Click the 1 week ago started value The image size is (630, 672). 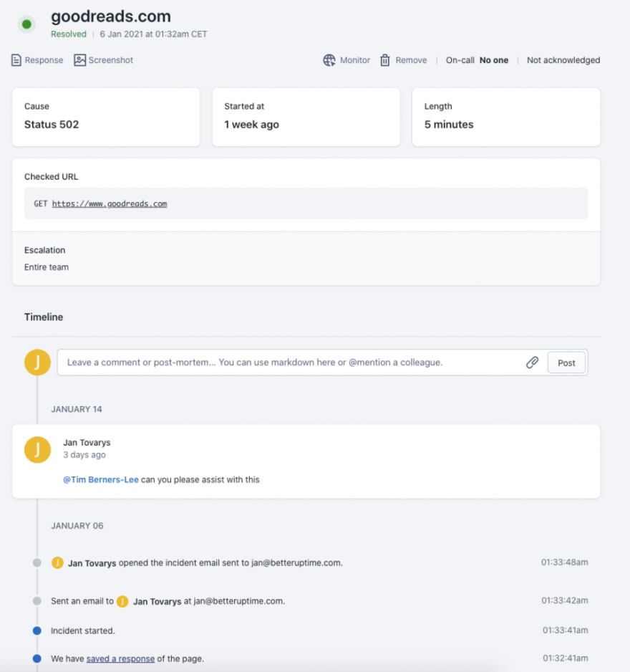pos(251,125)
